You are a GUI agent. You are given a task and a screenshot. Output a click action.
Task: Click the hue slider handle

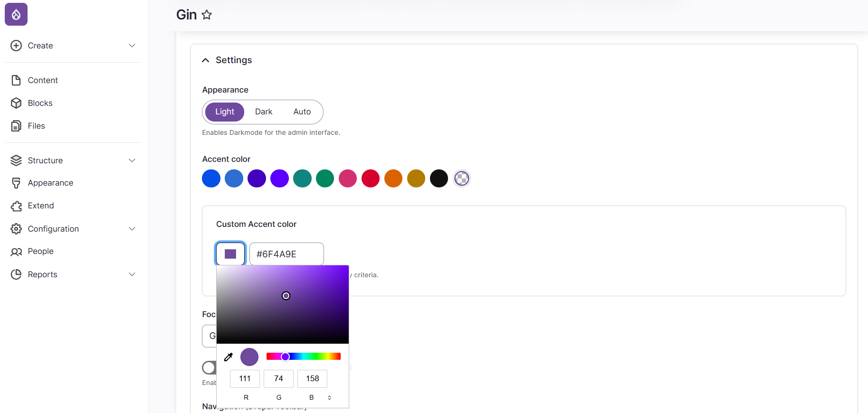(x=285, y=357)
